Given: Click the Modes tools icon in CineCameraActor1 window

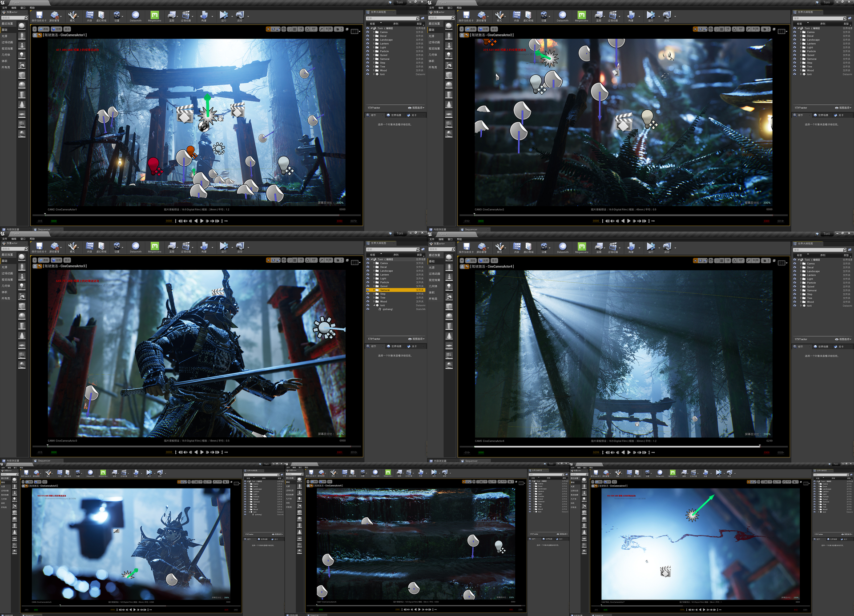Looking at the screenshot, I should 73,15.
